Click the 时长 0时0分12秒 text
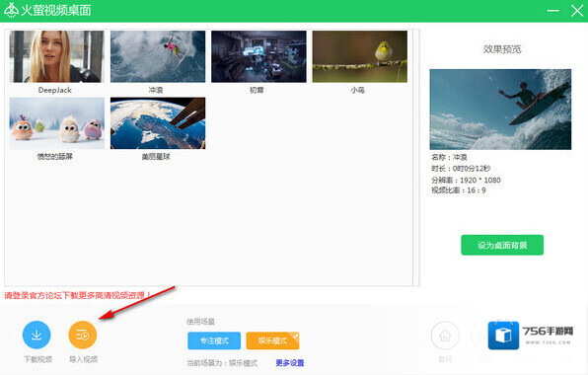 pyautogui.click(x=461, y=169)
